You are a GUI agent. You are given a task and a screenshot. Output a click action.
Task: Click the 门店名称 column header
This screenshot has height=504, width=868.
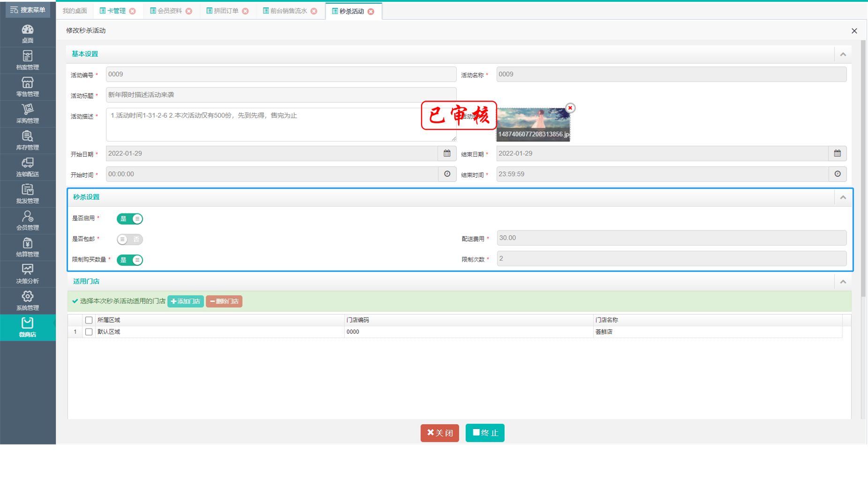click(x=717, y=320)
